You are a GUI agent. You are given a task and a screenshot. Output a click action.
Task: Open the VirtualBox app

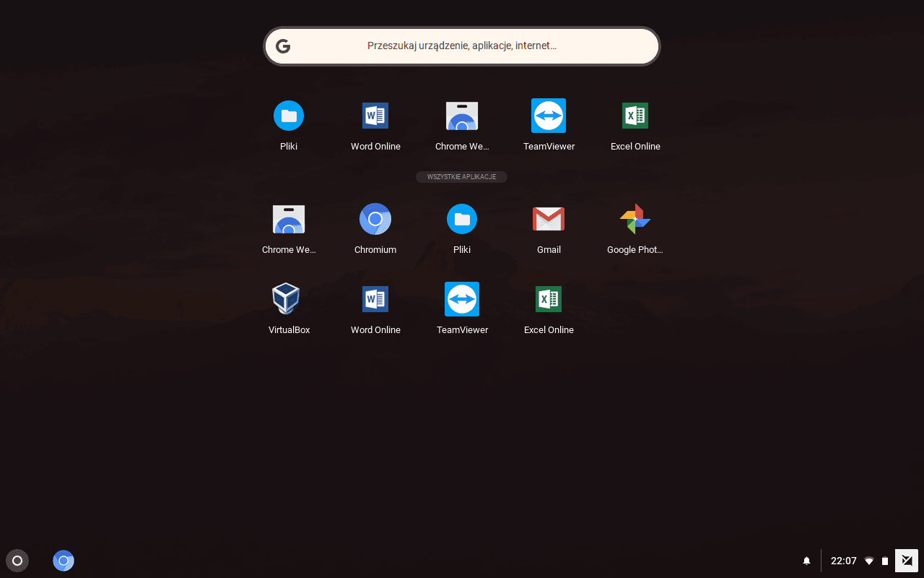287,298
